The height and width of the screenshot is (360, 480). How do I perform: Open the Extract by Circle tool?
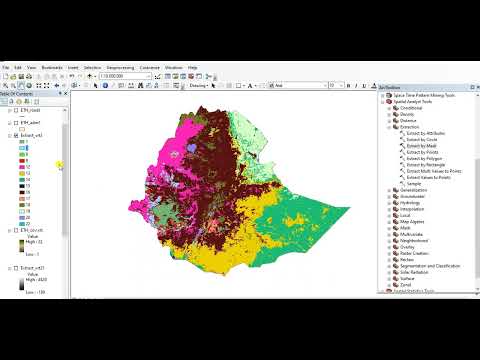pos(422,140)
